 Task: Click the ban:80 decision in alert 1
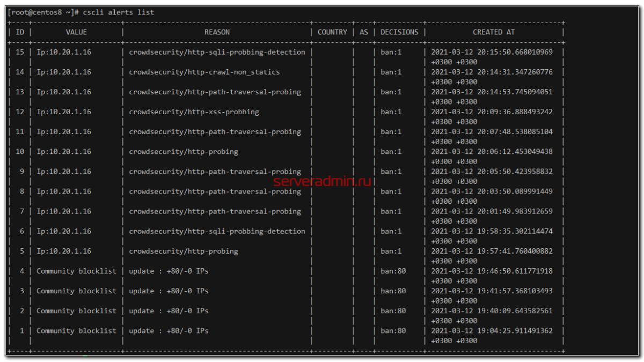[393, 331]
